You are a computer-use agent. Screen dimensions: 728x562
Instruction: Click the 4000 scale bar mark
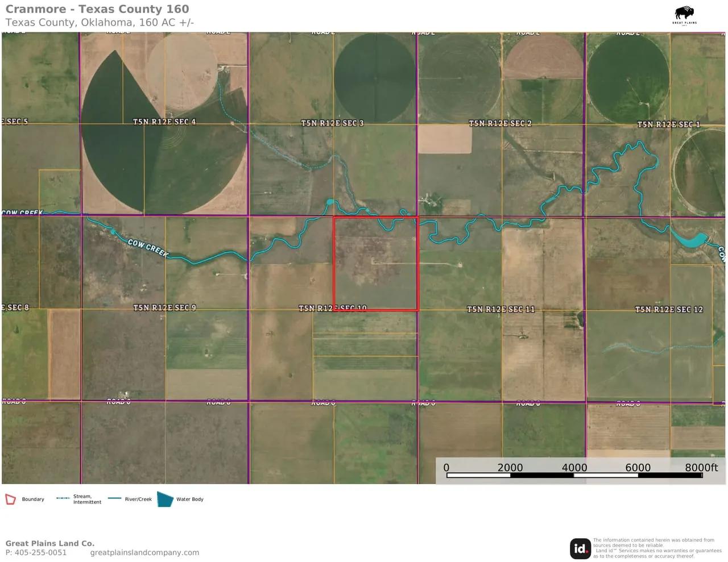(x=574, y=467)
